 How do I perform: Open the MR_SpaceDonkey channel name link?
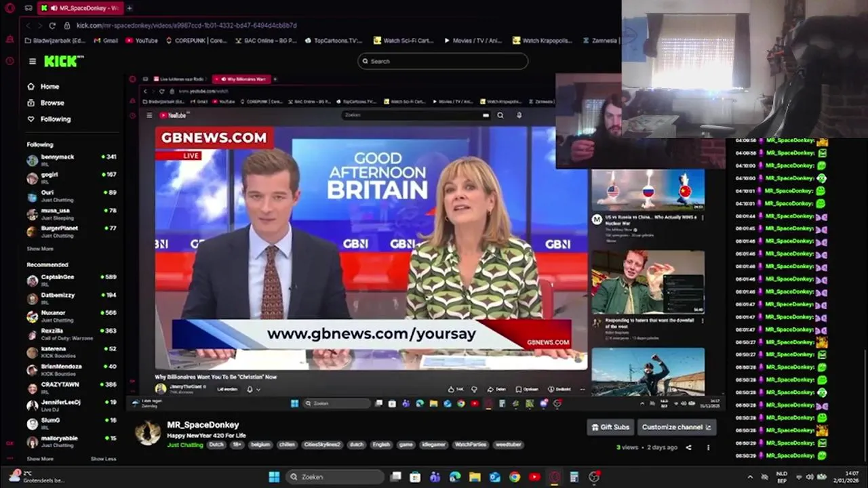coord(203,425)
